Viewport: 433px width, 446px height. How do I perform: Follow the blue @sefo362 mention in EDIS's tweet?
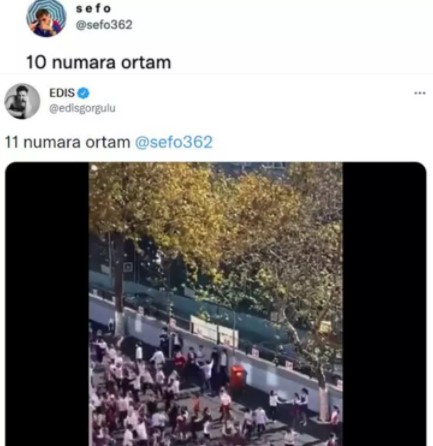pos(173,142)
